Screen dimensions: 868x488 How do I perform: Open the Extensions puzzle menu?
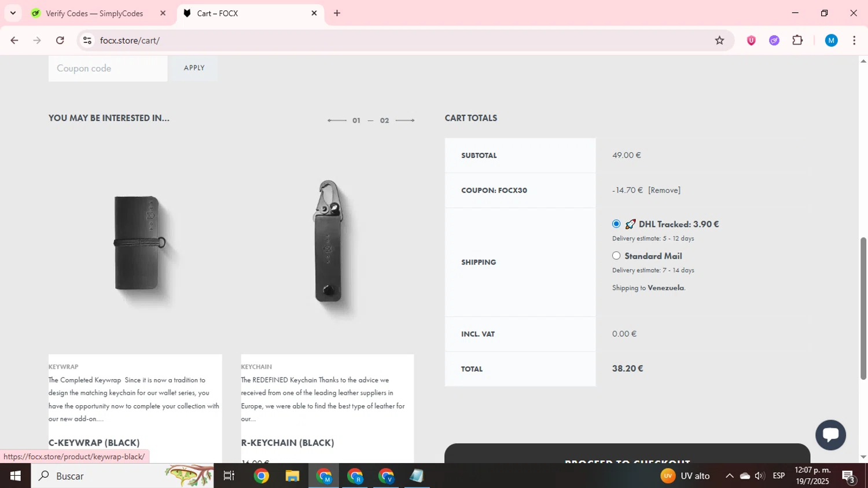click(797, 41)
